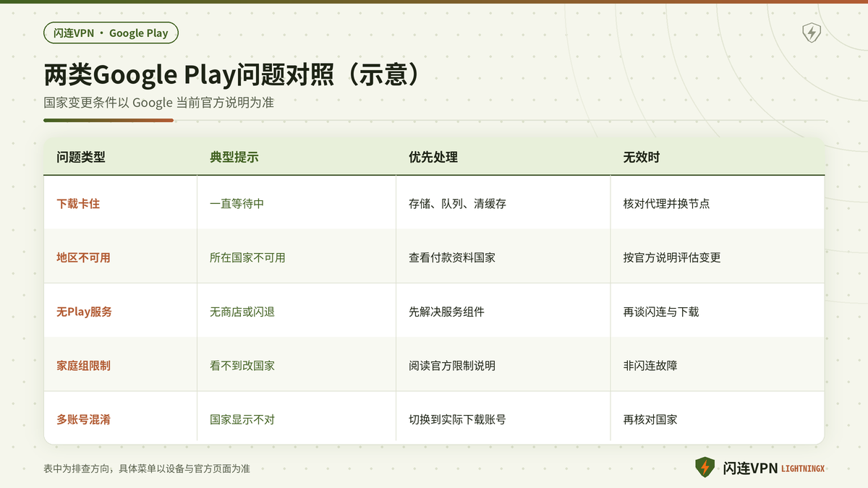This screenshot has width=868, height=488.
Task: Click the cell 先解决服务组件
Action: [446, 312]
